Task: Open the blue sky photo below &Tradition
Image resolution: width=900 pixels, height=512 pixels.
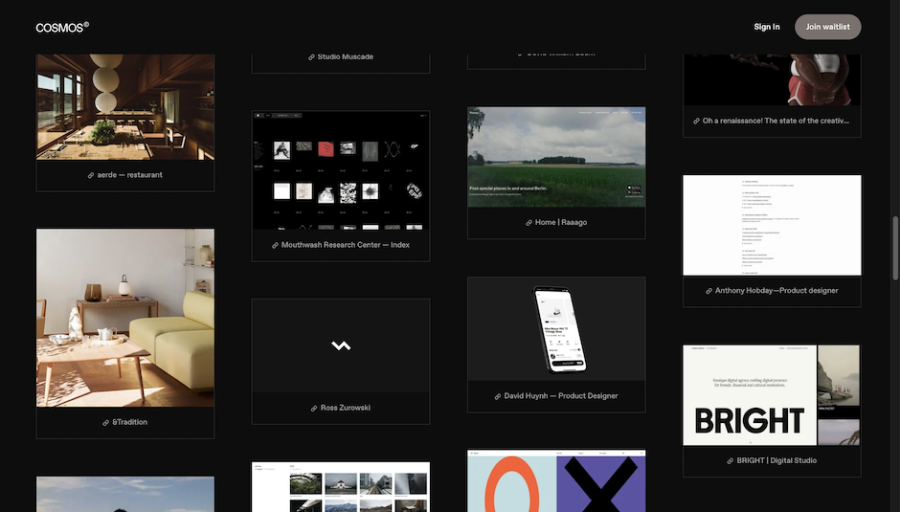Action: point(125,494)
